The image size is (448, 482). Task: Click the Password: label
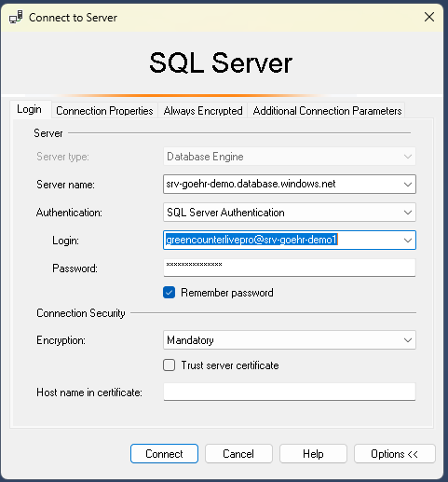pyautogui.click(x=75, y=269)
